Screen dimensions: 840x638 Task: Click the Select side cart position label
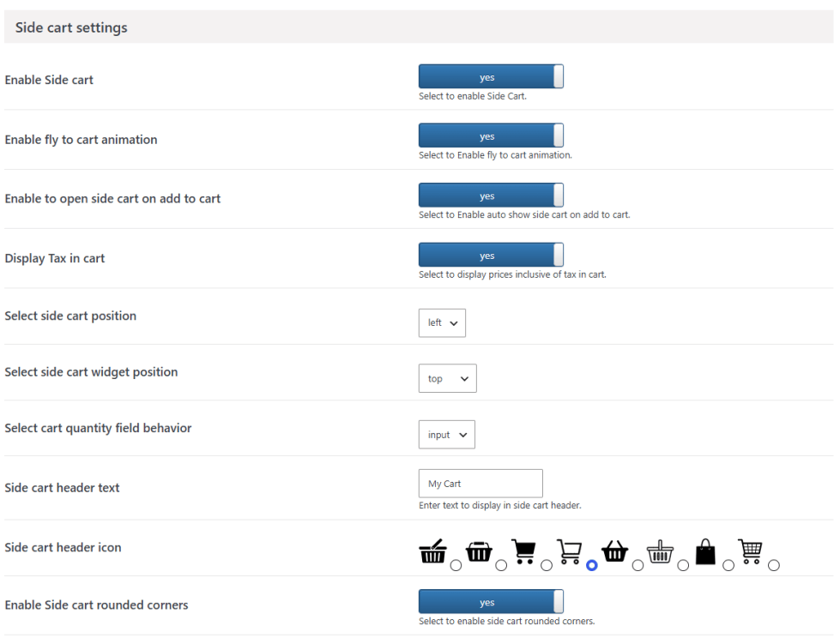(x=70, y=316)
